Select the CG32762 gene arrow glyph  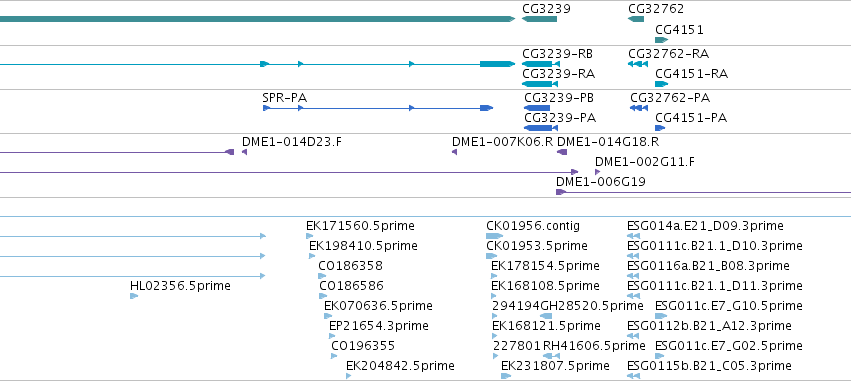tap(636, 19)
